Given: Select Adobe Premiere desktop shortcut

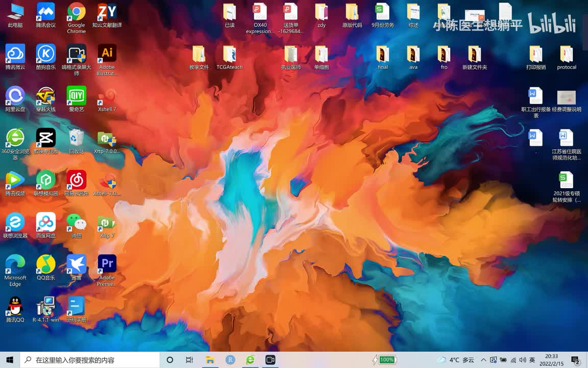Looking at the screenshot, I should (107, 270).
